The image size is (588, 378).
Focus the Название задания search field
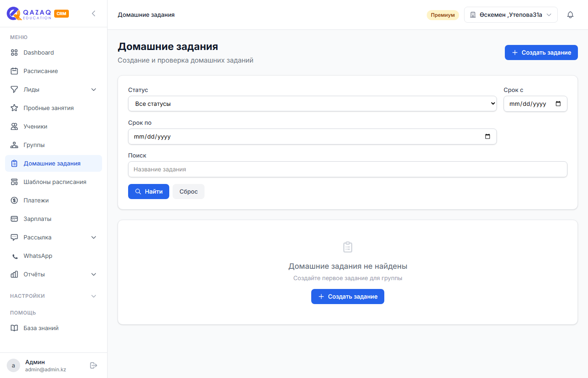tap(348, 169)
